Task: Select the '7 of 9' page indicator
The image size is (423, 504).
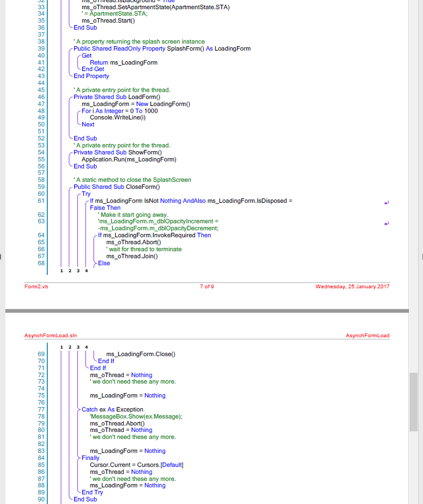Action: (x=207, y=286)
